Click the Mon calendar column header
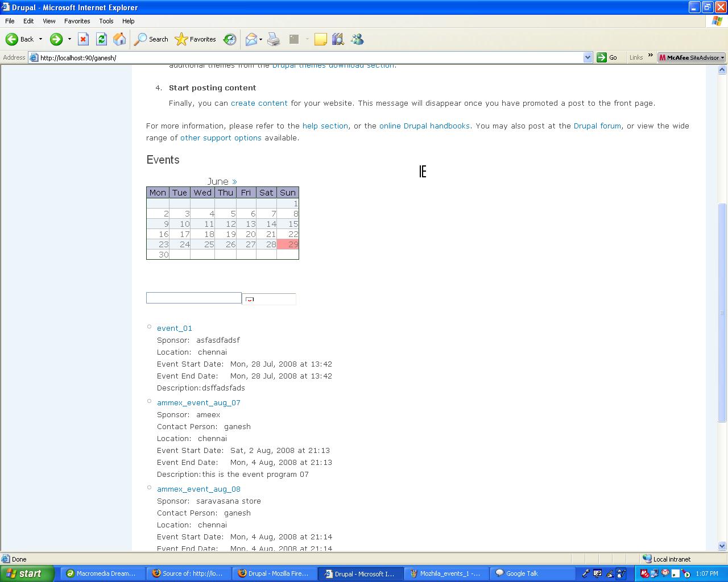This screenshot has height=582, width=728. click(158, 193)
